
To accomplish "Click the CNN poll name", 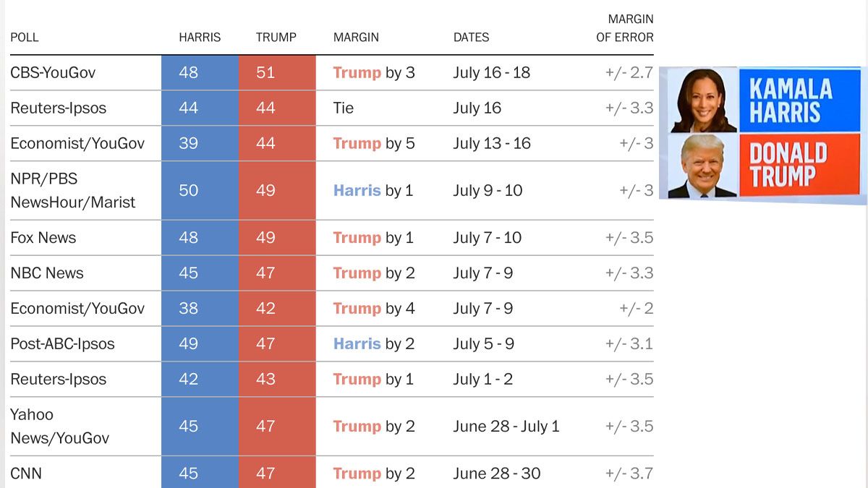I will (26, 474).
